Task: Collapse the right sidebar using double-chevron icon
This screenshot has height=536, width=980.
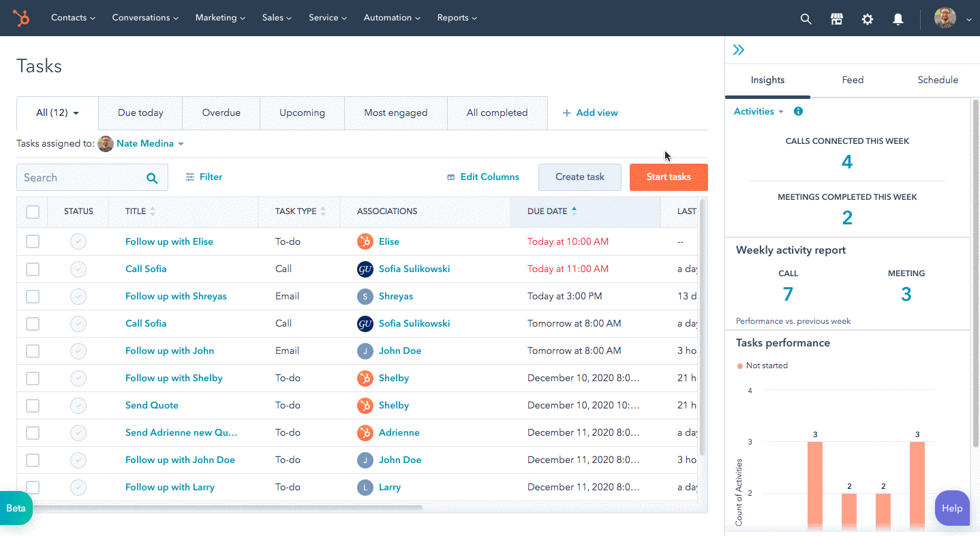Action: pos(739,50)
